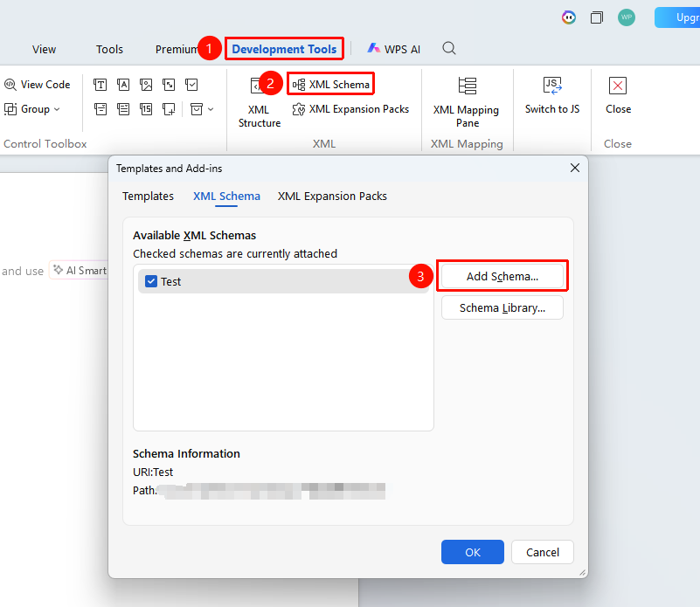Open the XML Mapping Pane
The image size is (700, 607).
coord(467,102)
